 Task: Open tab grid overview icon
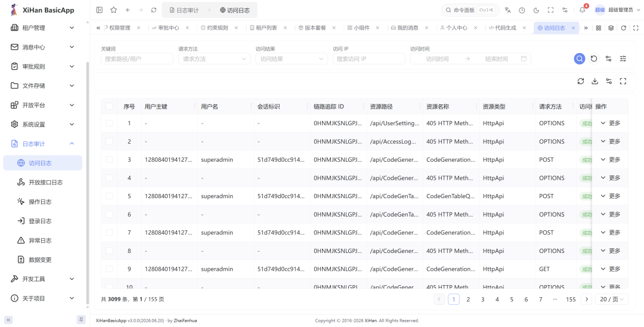(599, 28)
